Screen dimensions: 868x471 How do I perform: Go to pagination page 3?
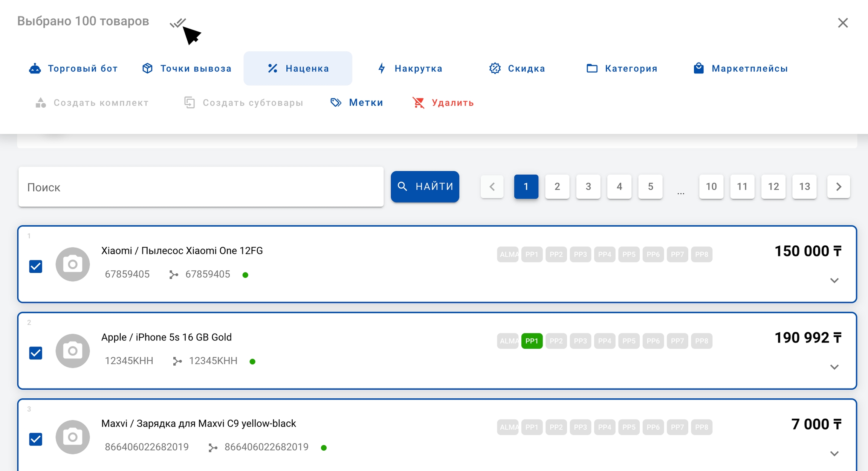tap(588, 187)
